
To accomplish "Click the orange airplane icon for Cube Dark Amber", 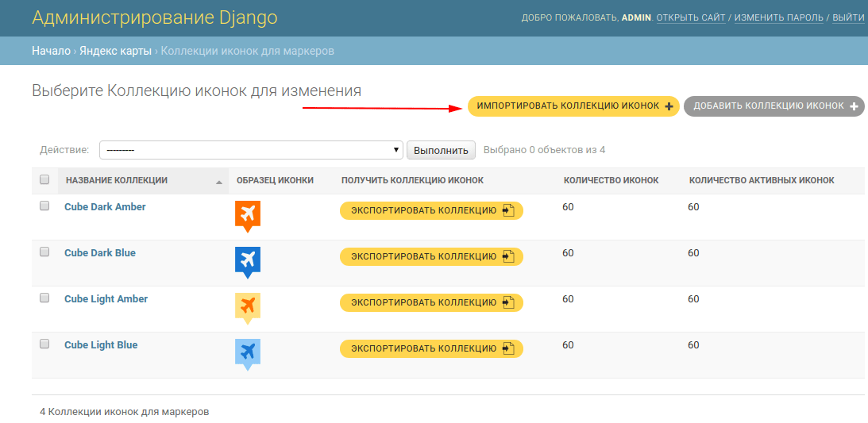I will [x=248, y=216].
